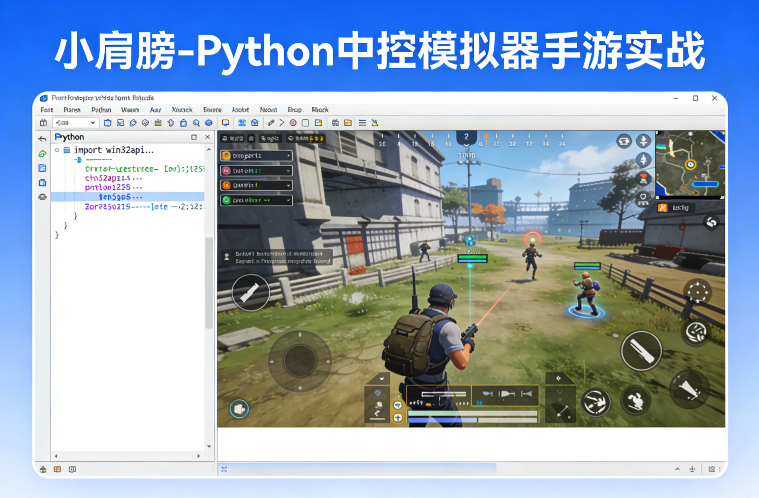759x498 pixels.
Task: Tap the circular swap arrows icon below minimap
Action: point(711,222)
